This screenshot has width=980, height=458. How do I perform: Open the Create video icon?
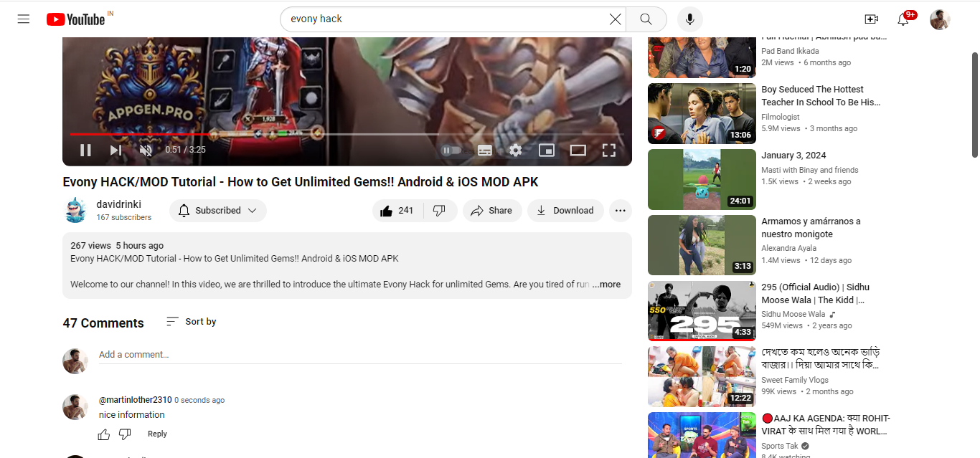pos(871,19)
